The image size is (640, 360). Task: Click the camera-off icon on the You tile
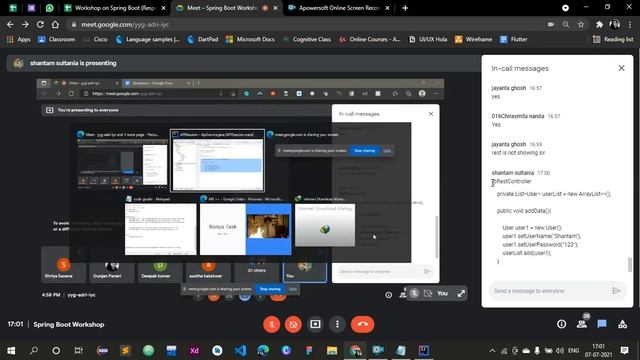point(428,293)
